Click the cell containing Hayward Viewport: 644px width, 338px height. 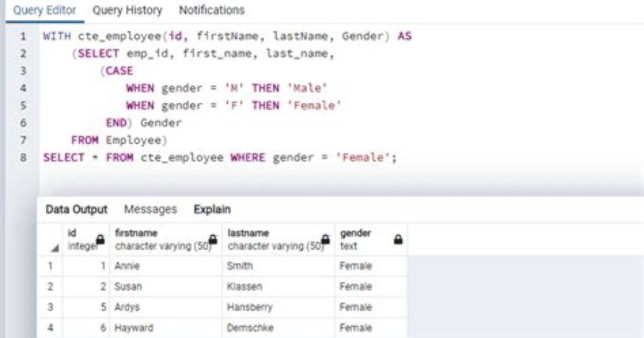click(x=166, y=328)
